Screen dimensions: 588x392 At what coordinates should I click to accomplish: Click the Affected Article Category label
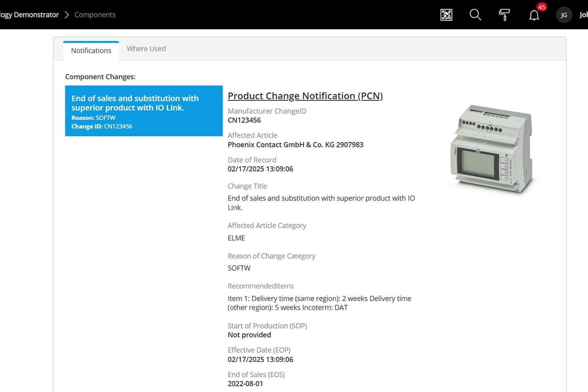point(267,226)
